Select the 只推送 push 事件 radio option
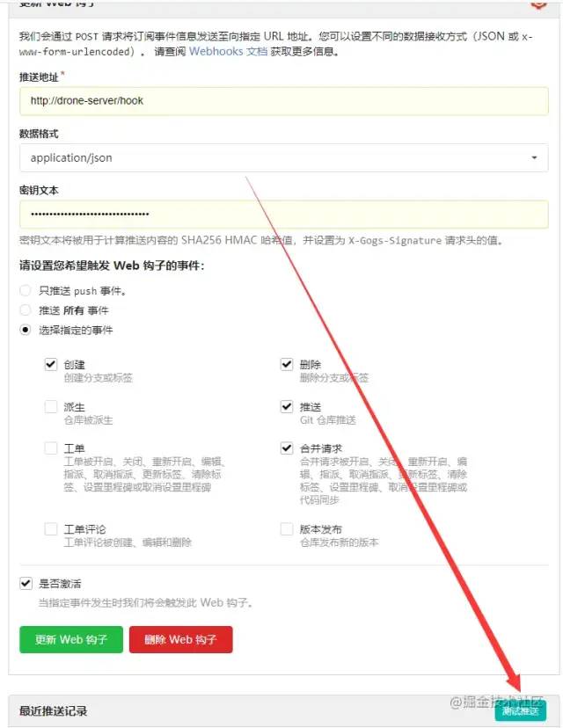Image resolution: width=563 pixels, height=728 pixels. click(26, 291)
